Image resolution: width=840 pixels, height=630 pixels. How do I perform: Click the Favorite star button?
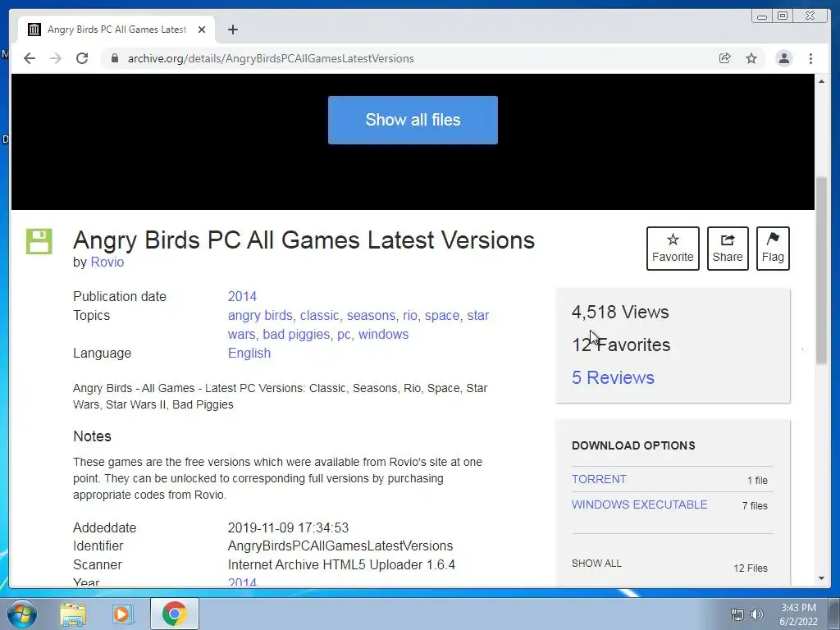(x=673, y=249)
